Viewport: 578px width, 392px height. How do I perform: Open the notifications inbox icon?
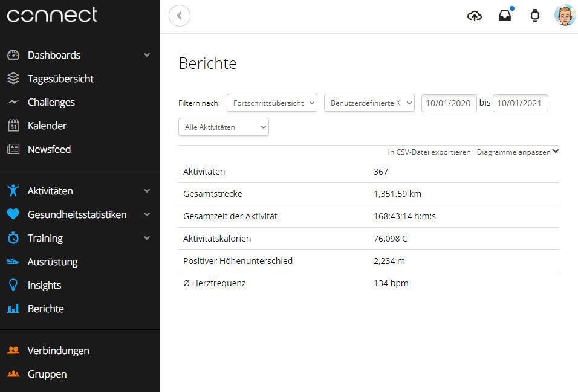(x=505, y=16)
